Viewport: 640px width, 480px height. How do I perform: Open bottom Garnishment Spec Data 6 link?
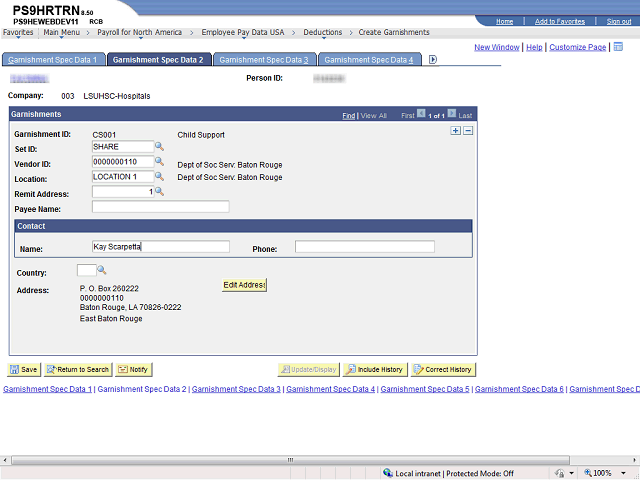[519, 389]
